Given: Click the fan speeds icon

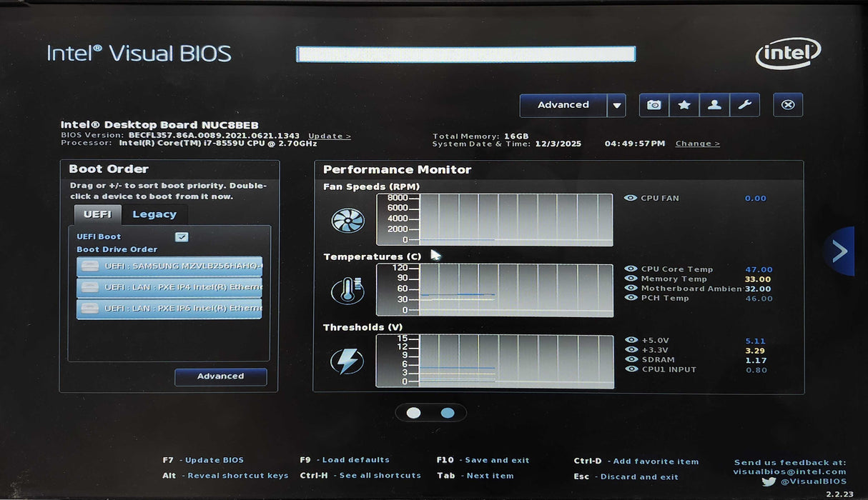Looking at the screenshot, I should coord(347,220).
